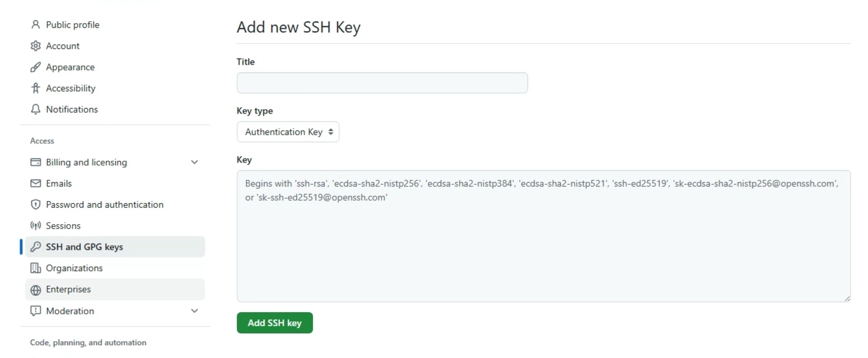Click the Organizations building icon
This screenshot has height=358, width=868.
tap(35, 268)
